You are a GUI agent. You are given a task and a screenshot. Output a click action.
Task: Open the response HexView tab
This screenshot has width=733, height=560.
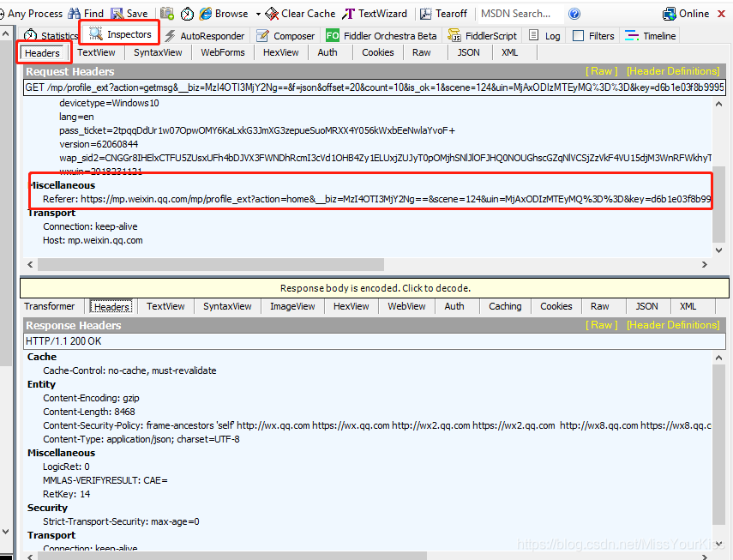pos(351,306)
